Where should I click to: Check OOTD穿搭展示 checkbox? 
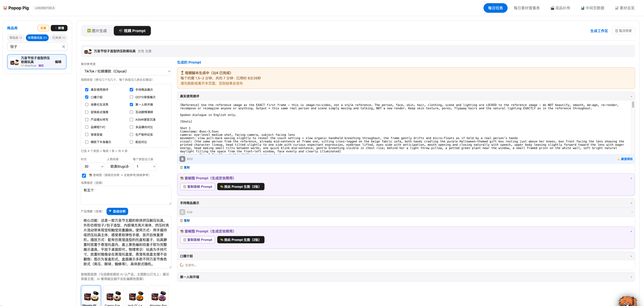[x=131, y=97]
